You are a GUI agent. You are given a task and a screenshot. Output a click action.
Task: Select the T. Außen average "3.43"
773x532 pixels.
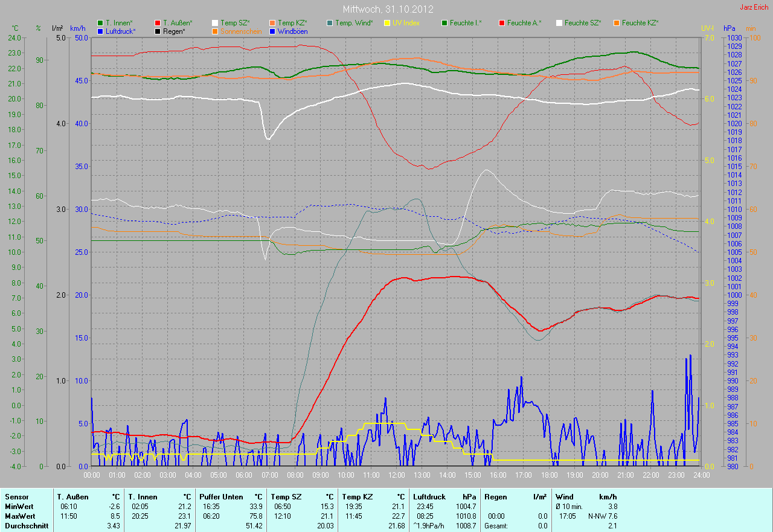coord(114,526)
